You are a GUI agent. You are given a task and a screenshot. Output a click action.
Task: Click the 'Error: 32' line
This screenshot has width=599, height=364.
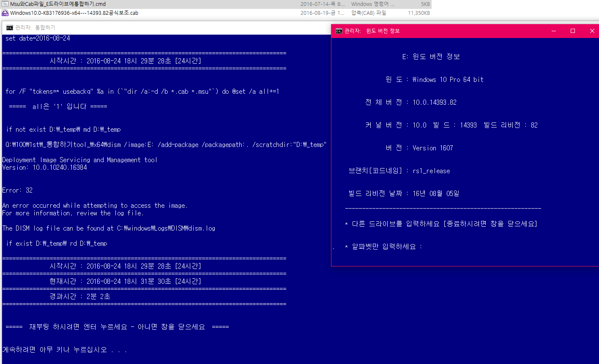[x=17, y=190]
